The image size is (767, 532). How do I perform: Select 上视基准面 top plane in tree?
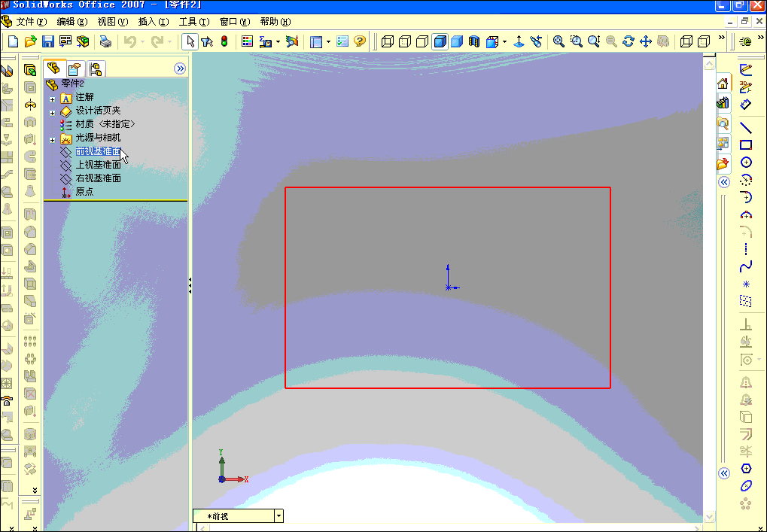click(99, 165)
